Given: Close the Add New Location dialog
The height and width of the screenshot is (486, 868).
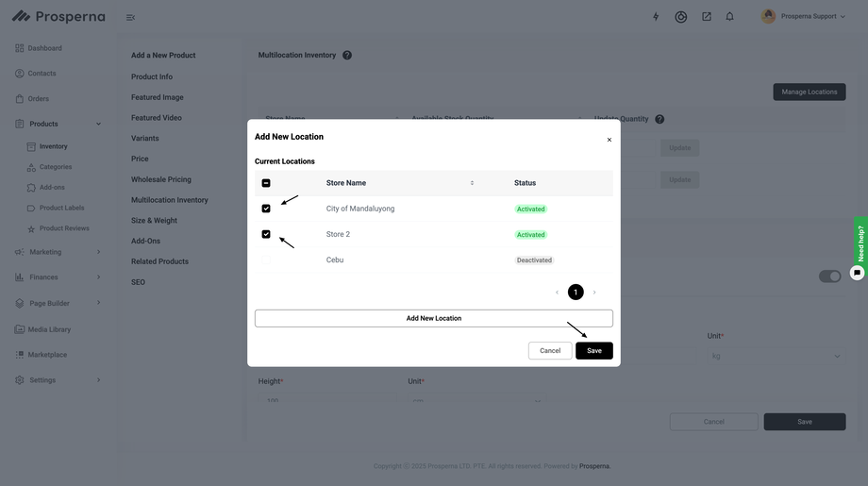Looking at the screenshot, I should coord(609,140).
